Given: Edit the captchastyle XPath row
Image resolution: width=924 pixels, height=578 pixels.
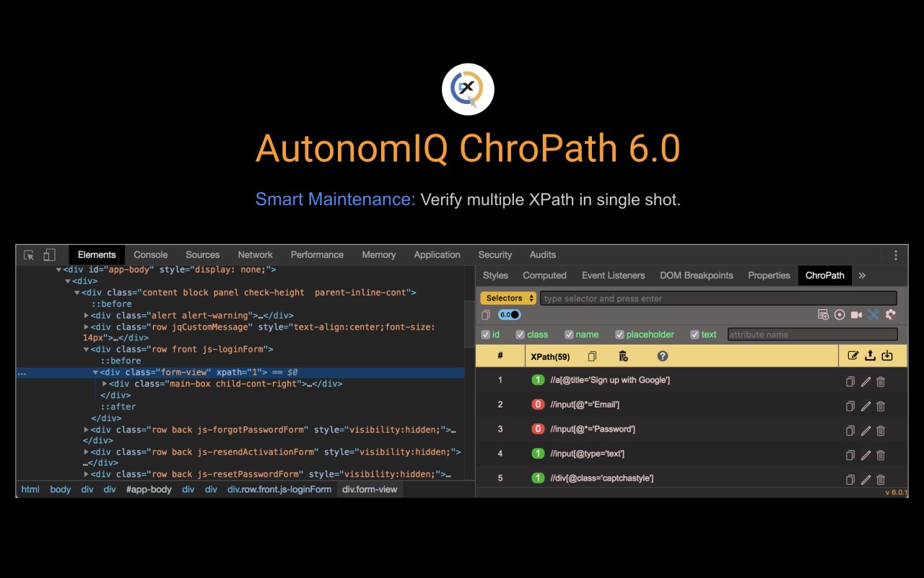Looking at the screenshot, I should coord(866,480).
